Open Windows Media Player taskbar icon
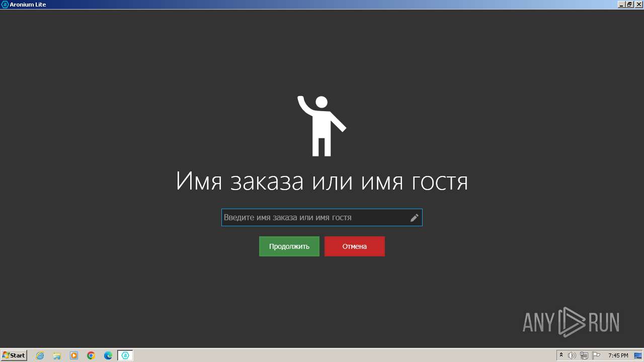This screenshot has height=362, width=644. pyautogui.click(x=74, y=355)
